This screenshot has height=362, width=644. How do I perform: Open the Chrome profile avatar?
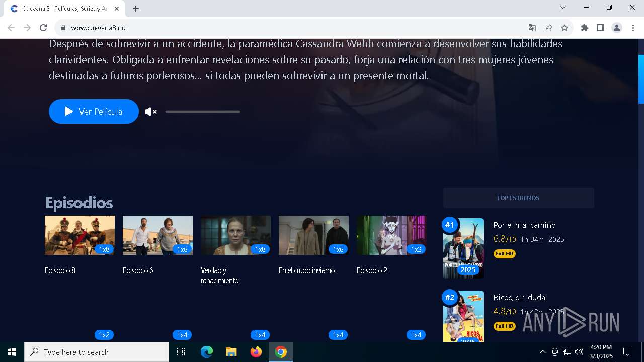pos(617,28)
